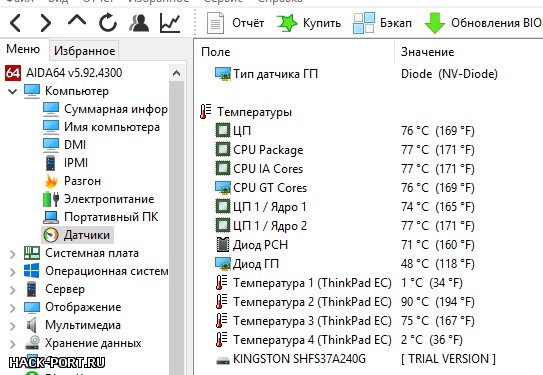Click the Отображение monitor icon
Image resolution: width=543 pixels, height=375 pixels.
pyautogui.click(x=32, y=307)
